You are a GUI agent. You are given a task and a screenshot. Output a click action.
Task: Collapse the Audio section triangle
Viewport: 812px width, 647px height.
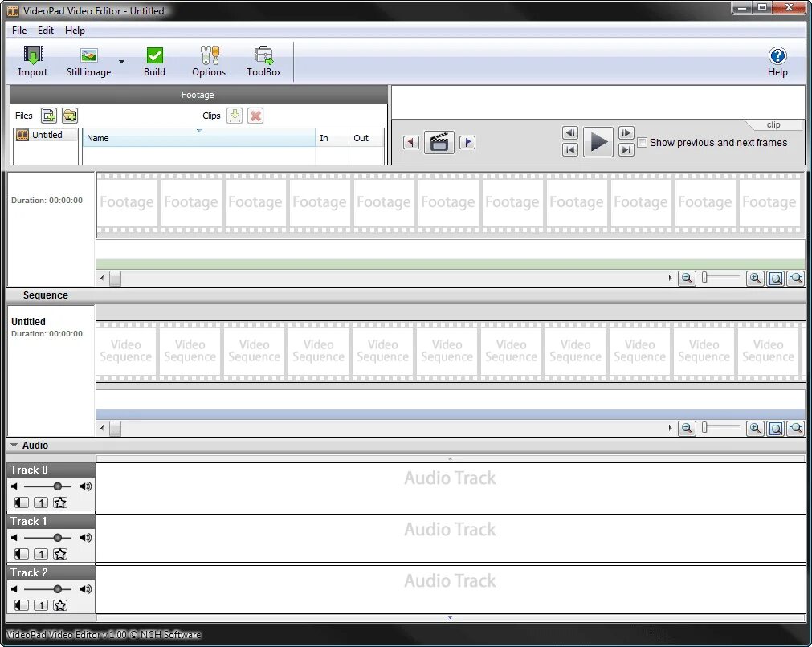point(14,446)
